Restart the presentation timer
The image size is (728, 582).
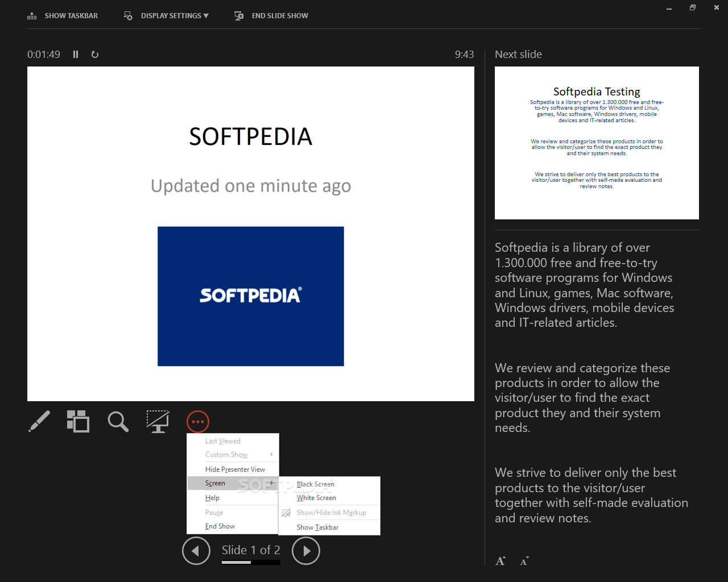click(x=95, y=55)
